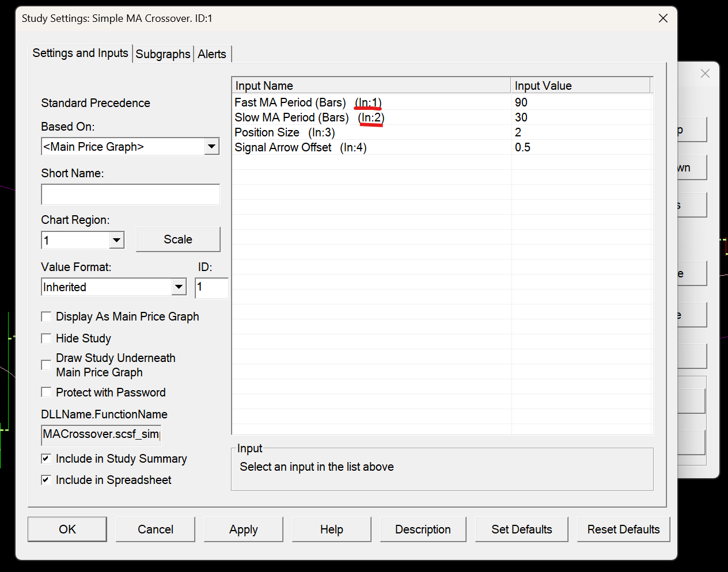728x572 pixels.
Task: Expand the Value Format dropdown
Action: (179, 287)
